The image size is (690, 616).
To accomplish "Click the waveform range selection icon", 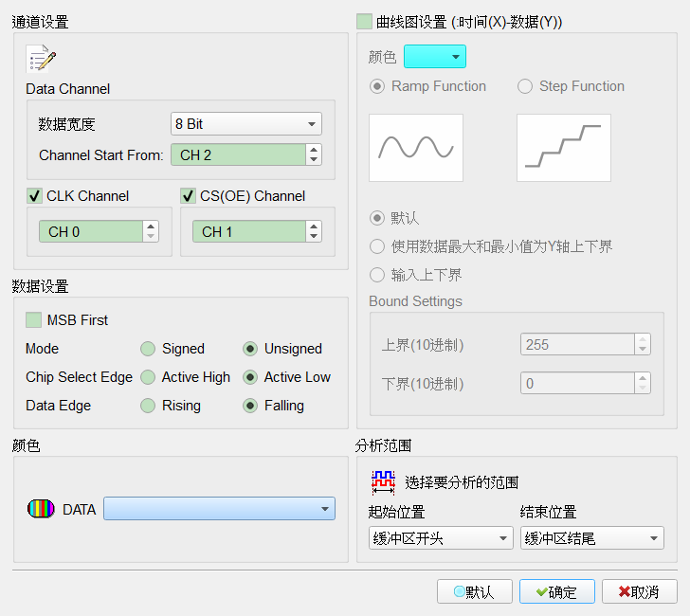I will click(x=383, y=481).
